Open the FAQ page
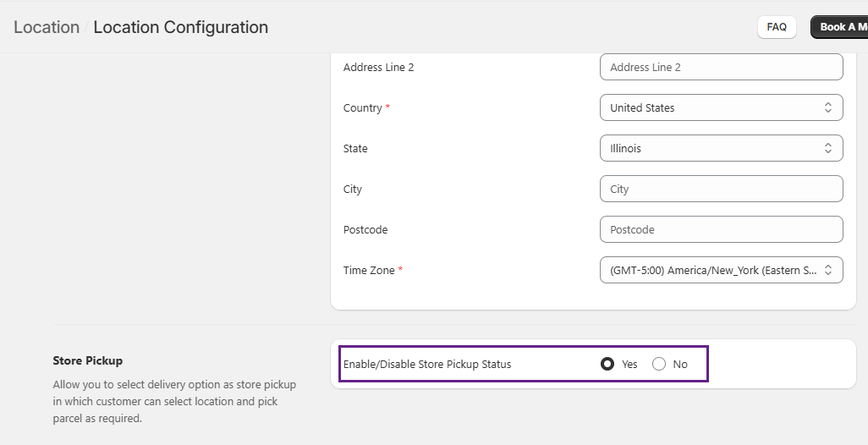The height and width of the screenshot is (445, 868). coord(776,27)
